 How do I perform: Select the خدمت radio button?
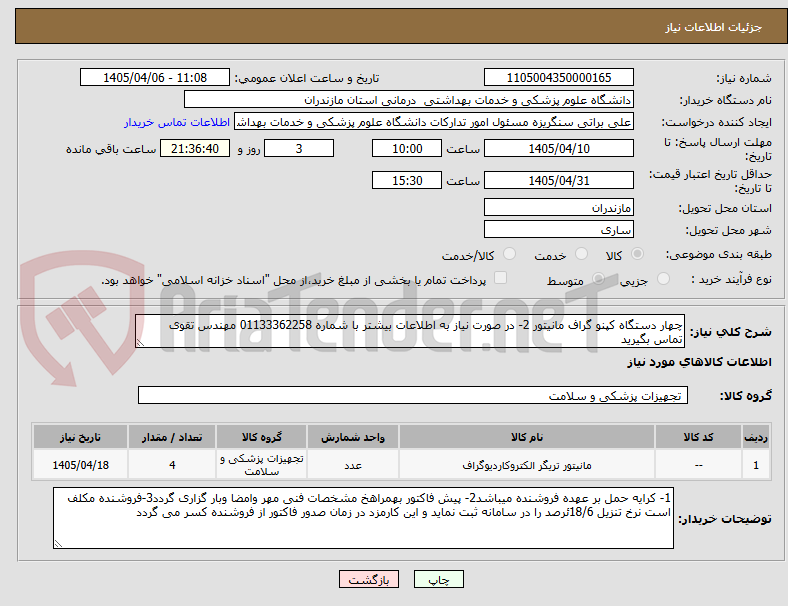pyautogui.click(x=581, y=254)
